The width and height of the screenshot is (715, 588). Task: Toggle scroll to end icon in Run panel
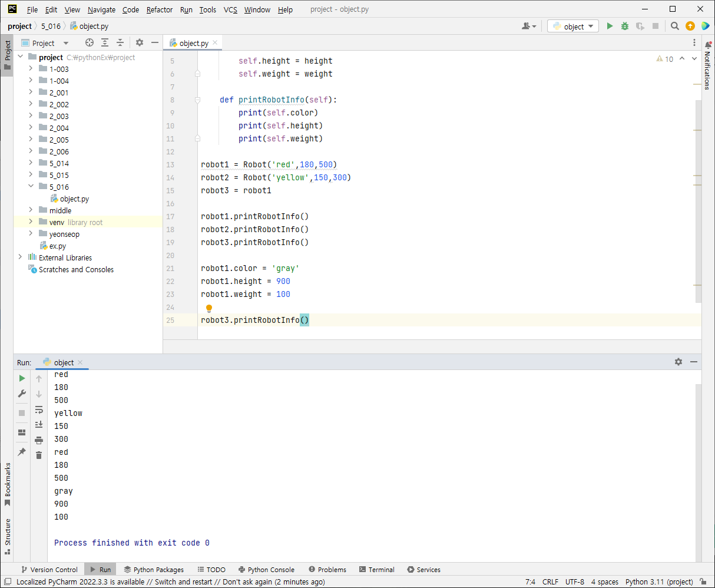pos(39,425)
